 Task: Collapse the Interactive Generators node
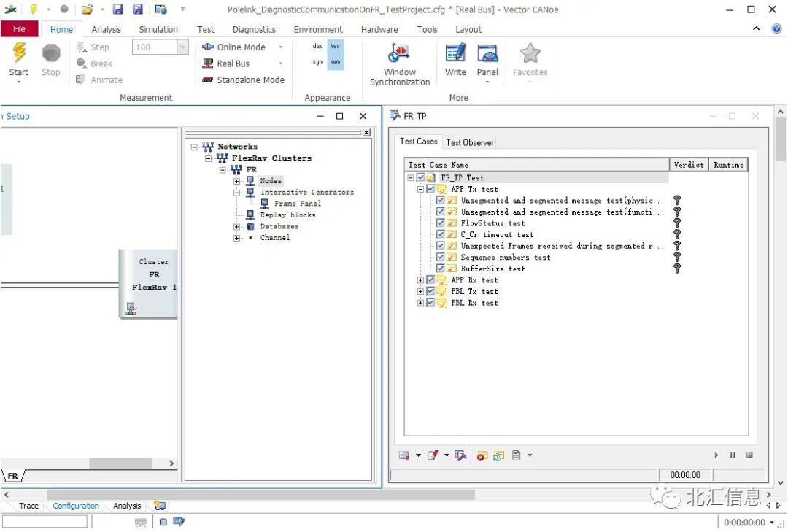pyautogui.click(x=236, y=192)
